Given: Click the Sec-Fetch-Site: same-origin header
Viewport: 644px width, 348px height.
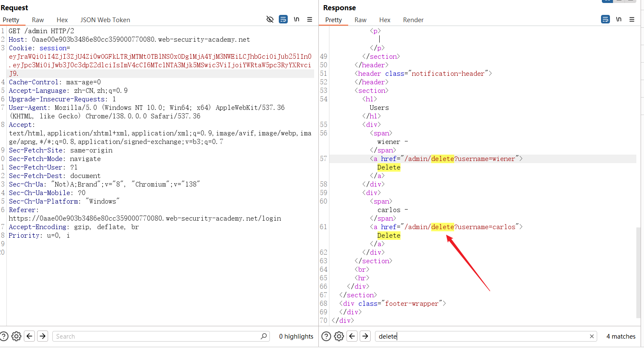Looking at the screenshot, I should tap(61, 150).
